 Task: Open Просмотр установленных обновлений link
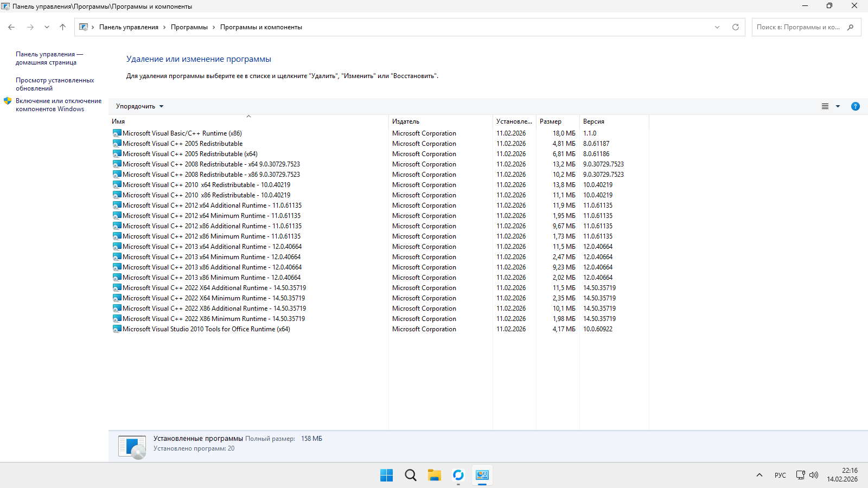[x=54, y=84]
